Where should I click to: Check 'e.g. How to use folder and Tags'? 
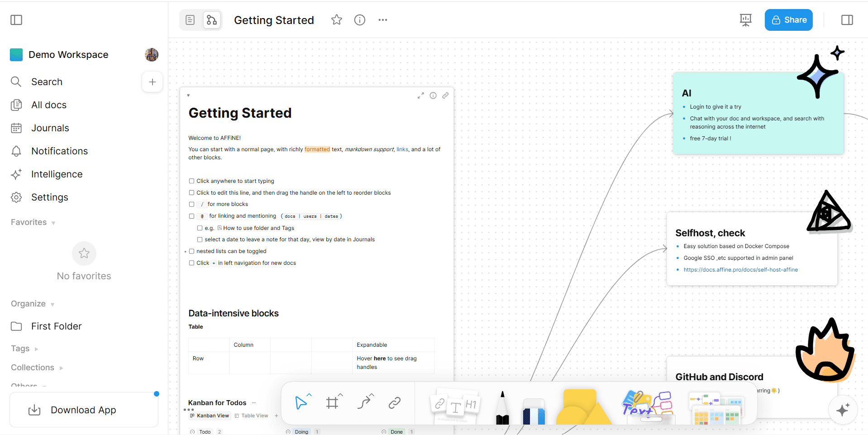click(x=200, y=228)
